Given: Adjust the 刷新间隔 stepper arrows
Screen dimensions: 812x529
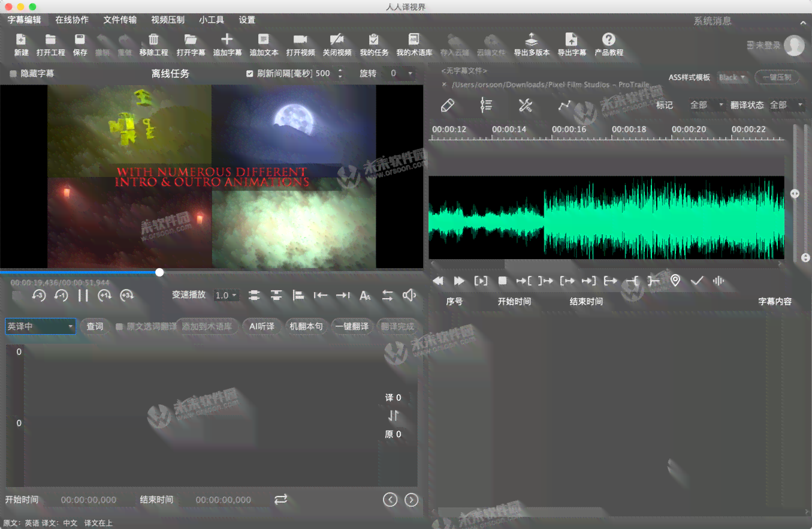Looking at the screenshot, I should pos(340,74).
